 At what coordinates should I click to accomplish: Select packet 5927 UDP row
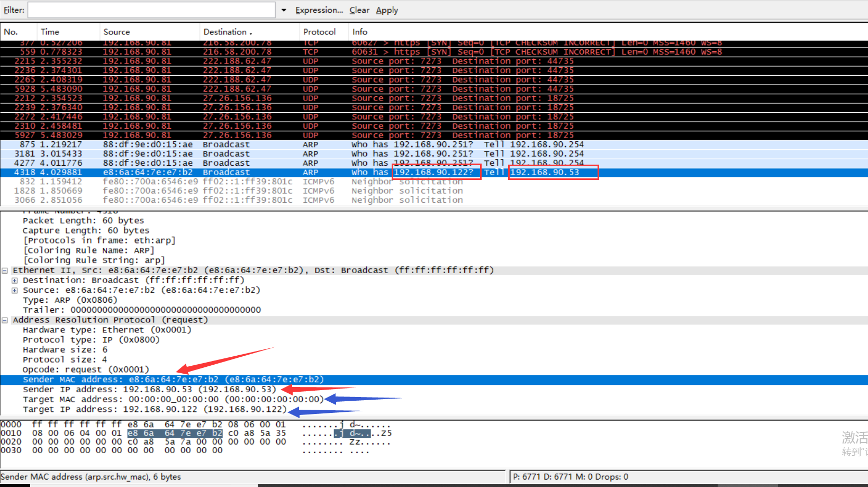434,136
